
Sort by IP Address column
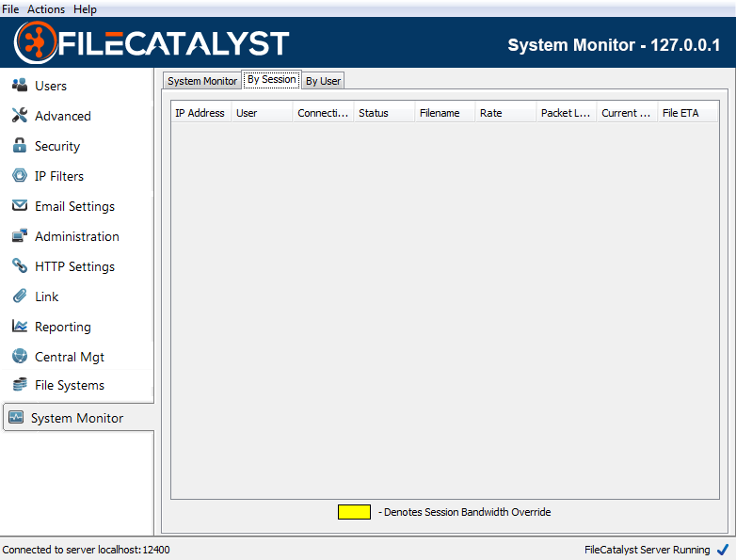200,113
